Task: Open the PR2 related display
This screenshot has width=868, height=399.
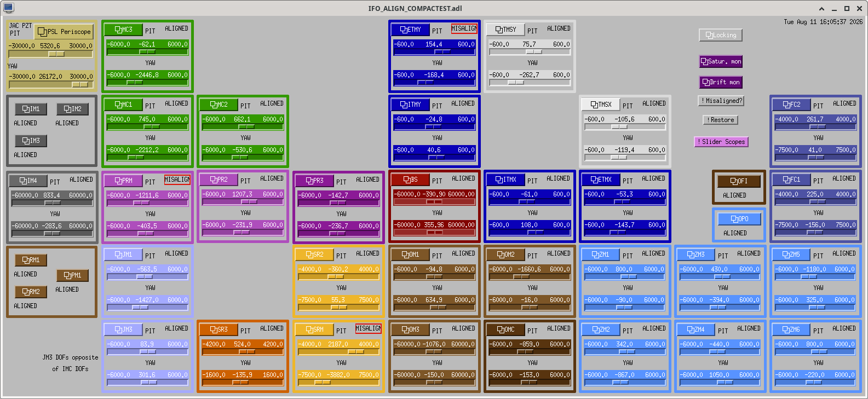Action: (x=219, y=180)
